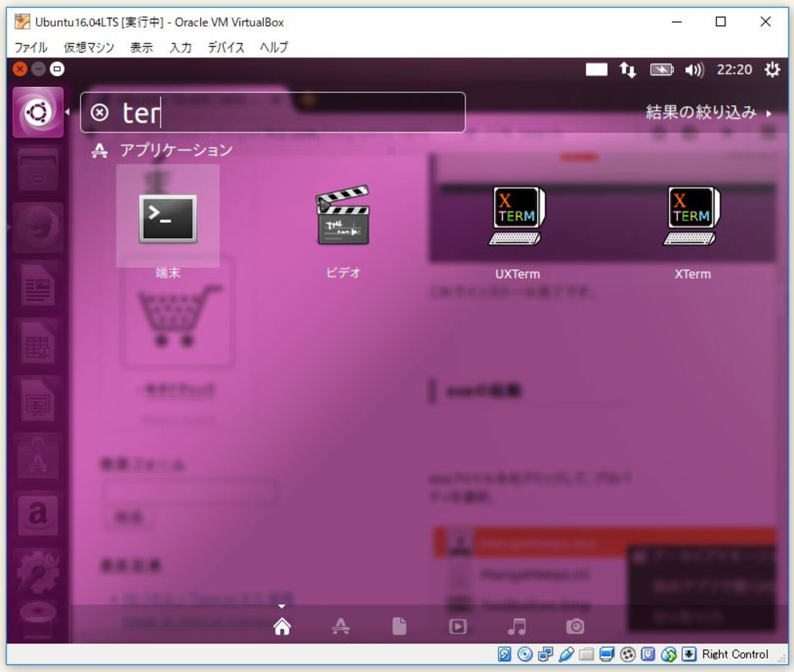Click VirtualBox video capture status icon
794x672 pixels.
click(x=627, y=654)
